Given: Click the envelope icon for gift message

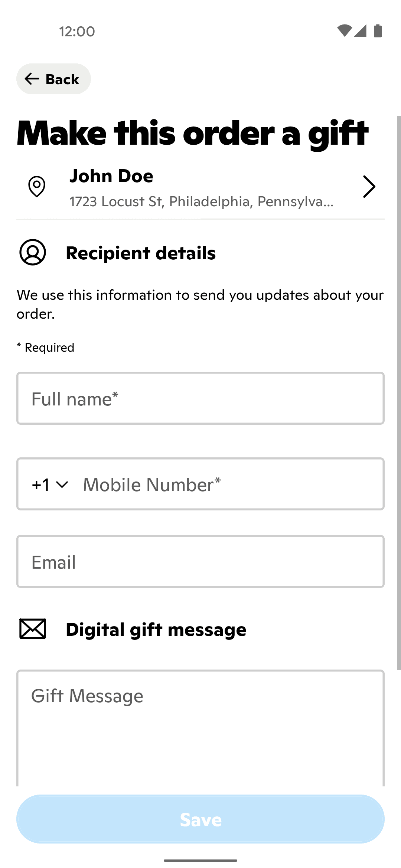Looking at the screenshot, I should coord(33,629).
